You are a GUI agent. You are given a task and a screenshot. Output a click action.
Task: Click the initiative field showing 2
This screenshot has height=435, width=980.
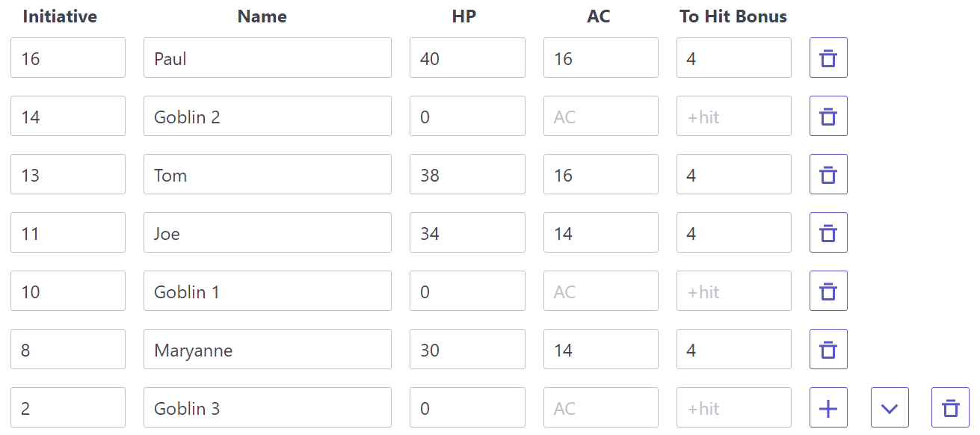coord(67,407)
